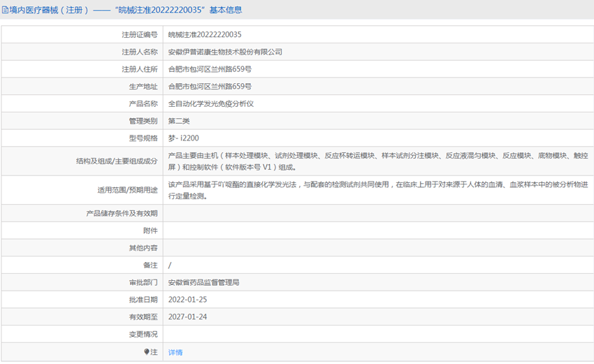Select expiry date 2027-01-24
Viewport: 594px width, 364px height.
(187, 317)
